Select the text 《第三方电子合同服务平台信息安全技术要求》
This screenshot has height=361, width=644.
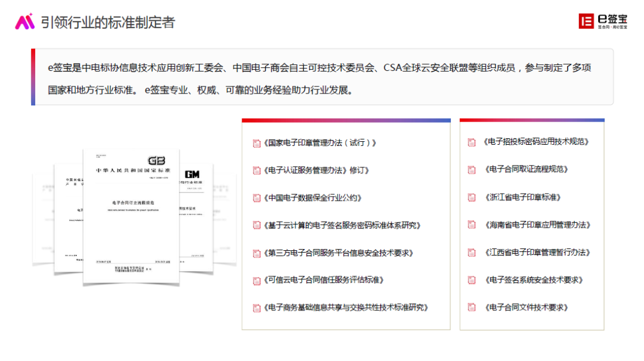339,253
